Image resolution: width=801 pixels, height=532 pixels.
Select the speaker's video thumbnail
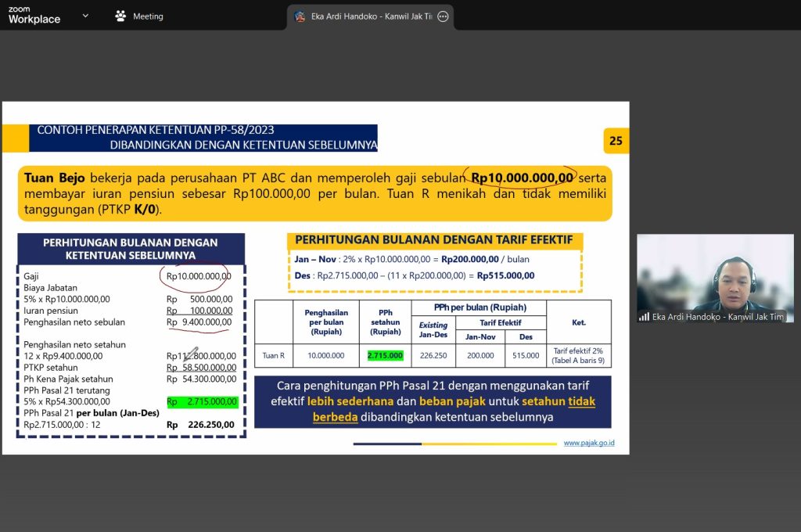(x=715, y=278)
